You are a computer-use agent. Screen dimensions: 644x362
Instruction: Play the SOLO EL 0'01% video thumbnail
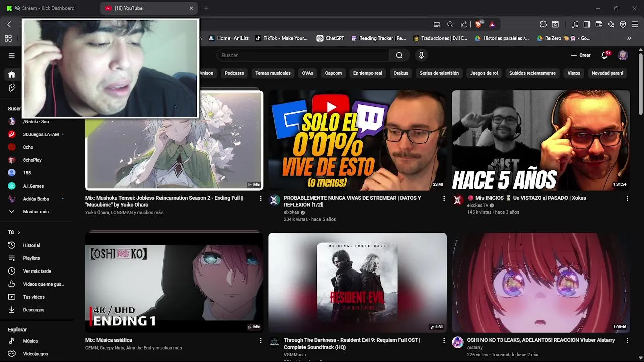pos(357,140)
